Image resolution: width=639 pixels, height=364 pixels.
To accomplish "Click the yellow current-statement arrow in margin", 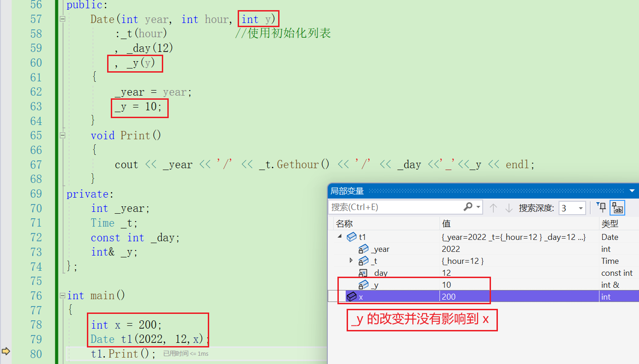I will pos(6,352).
